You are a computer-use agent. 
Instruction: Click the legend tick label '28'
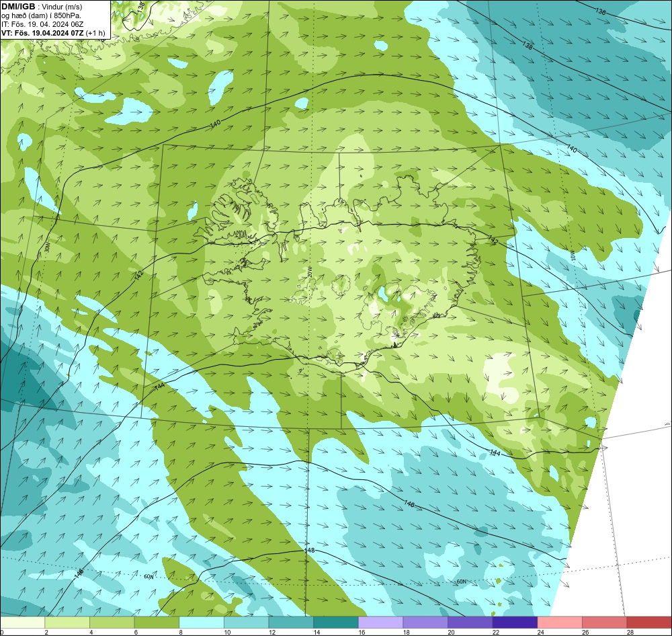tap(630, 632)
